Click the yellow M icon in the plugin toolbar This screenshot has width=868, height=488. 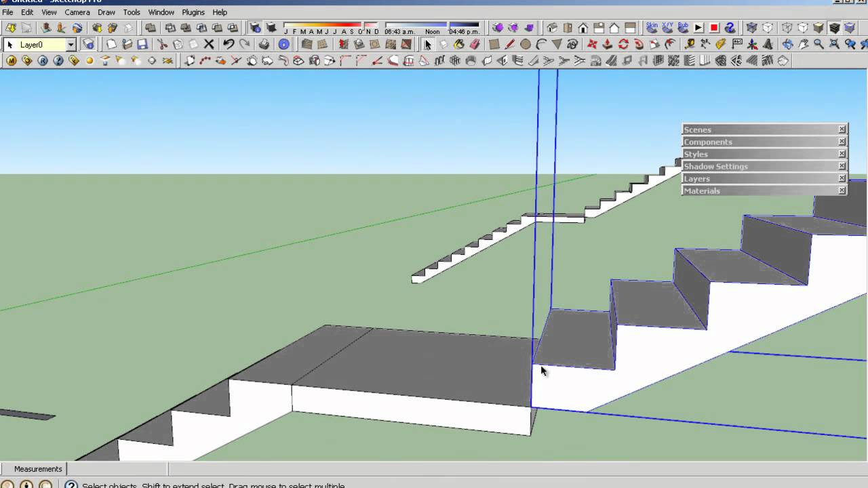[x=11, y=61]
